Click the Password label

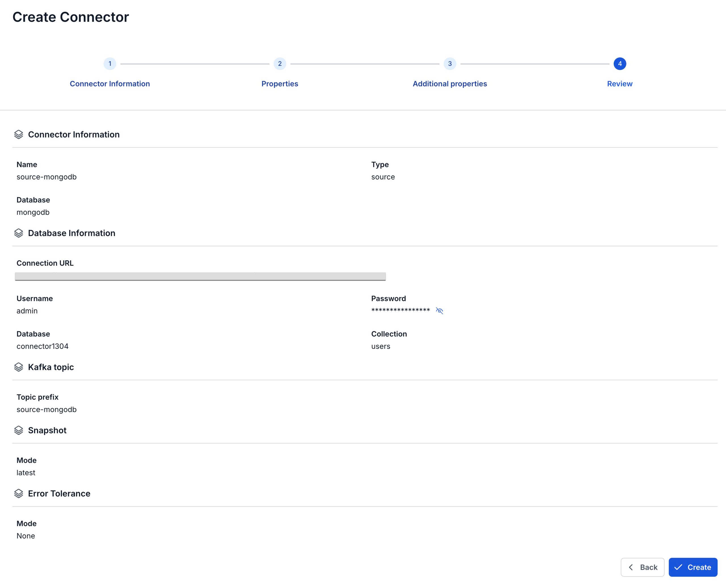tap(389, 298)
